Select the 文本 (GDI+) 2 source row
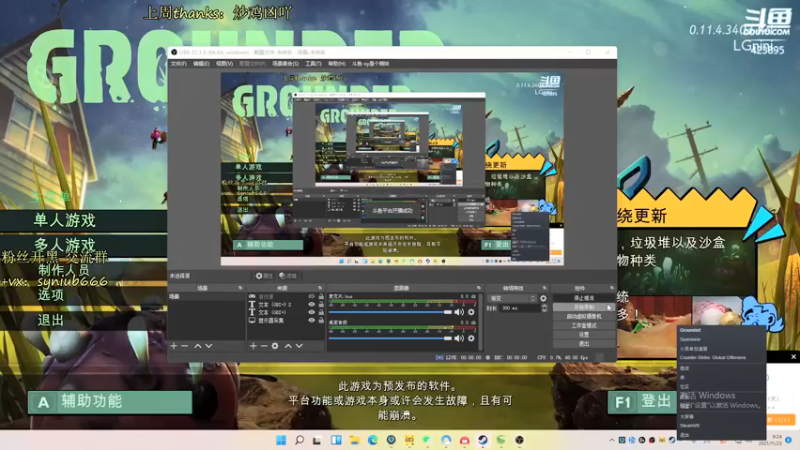 [286, 305]
